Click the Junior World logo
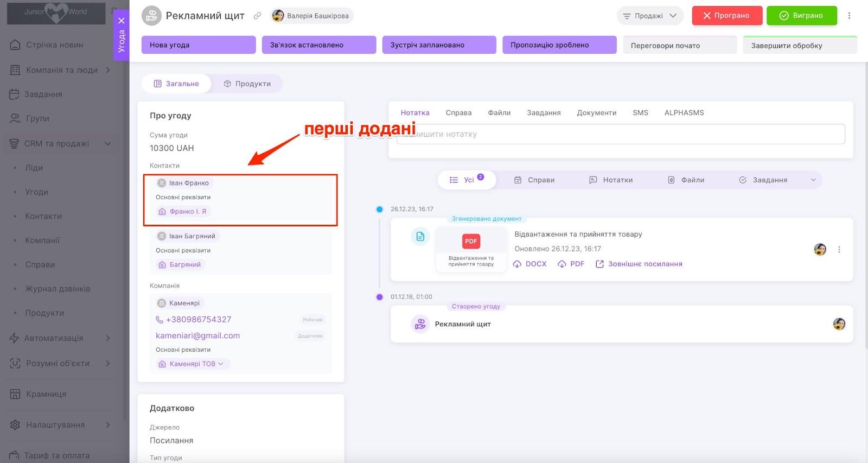 tap(56, 12)
